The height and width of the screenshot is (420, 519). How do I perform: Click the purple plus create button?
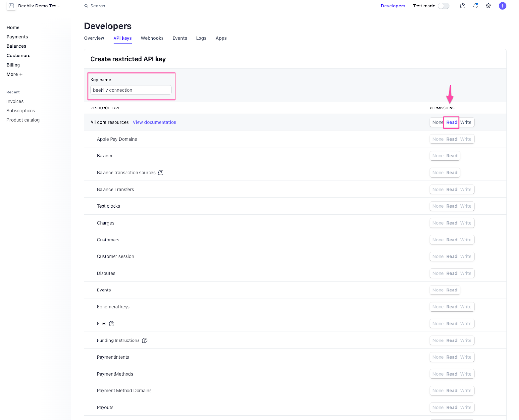(x=502, y=6)
